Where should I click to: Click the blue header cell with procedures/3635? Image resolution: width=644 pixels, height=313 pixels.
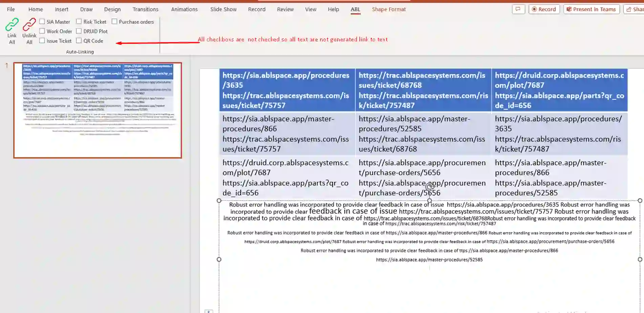[287, 90]
